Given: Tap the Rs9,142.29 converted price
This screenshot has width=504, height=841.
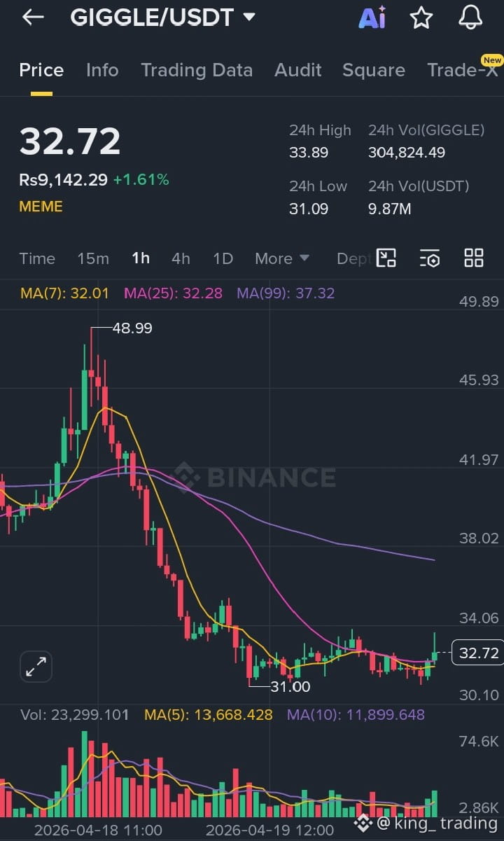Looking at the screenshot, I should coord(63,180).
